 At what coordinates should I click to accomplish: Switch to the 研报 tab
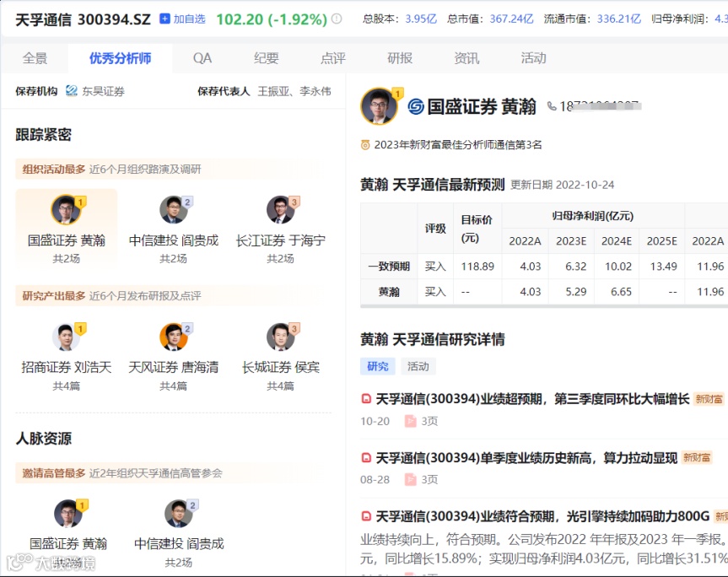click(400, 58)
